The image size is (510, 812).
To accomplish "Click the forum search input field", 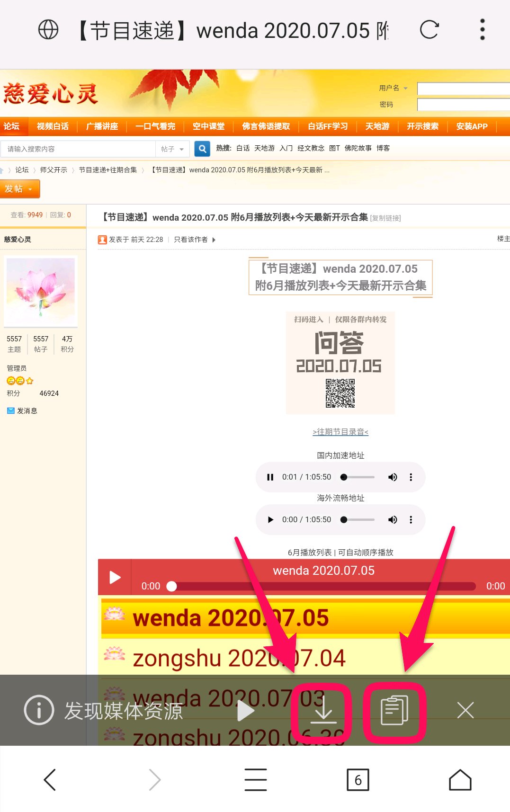I will click(78, 149).
